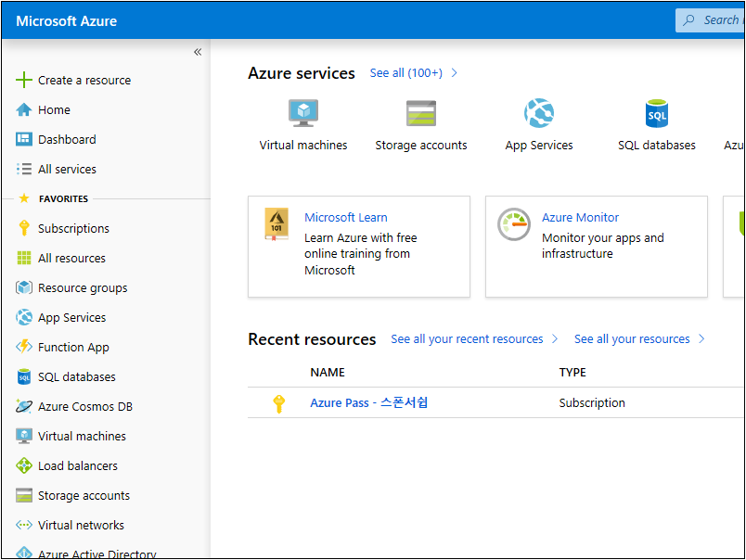
Task: Click chevron after See all your resources
Action: click(x=701, y=339)
